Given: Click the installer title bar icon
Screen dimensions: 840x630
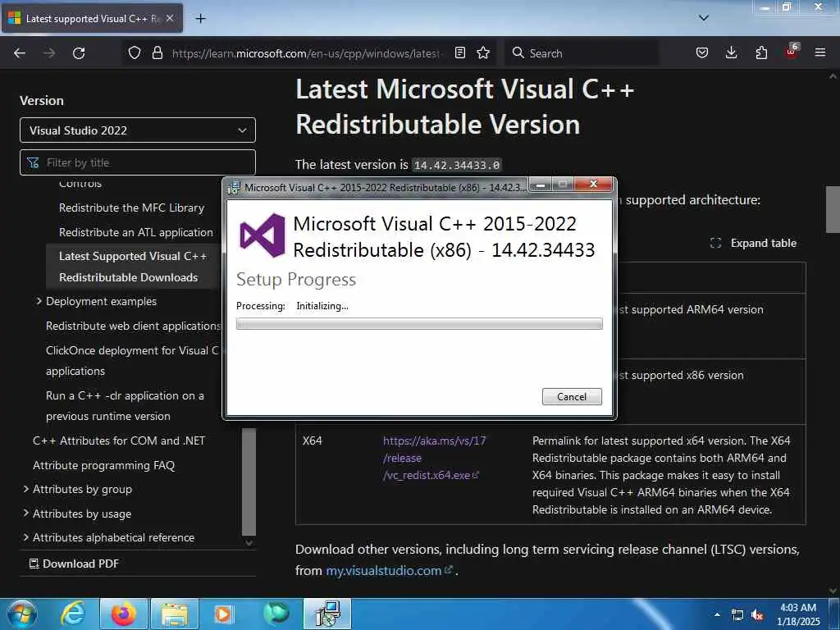Looking at the screenshot, I should tap(234, 188).
